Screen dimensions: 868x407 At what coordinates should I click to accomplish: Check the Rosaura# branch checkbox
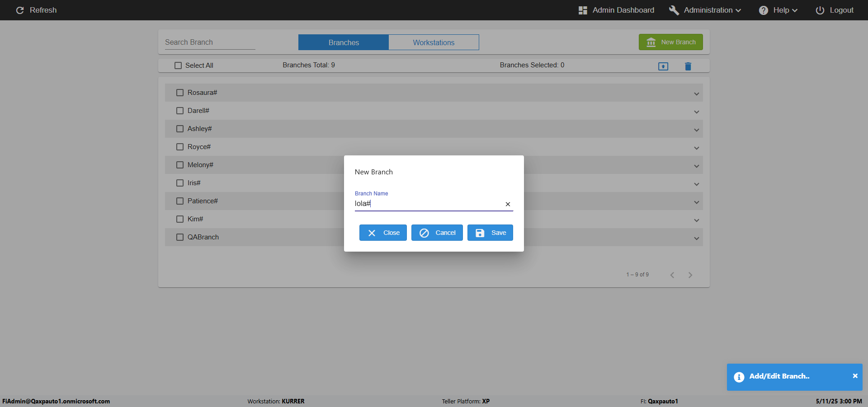180,93
